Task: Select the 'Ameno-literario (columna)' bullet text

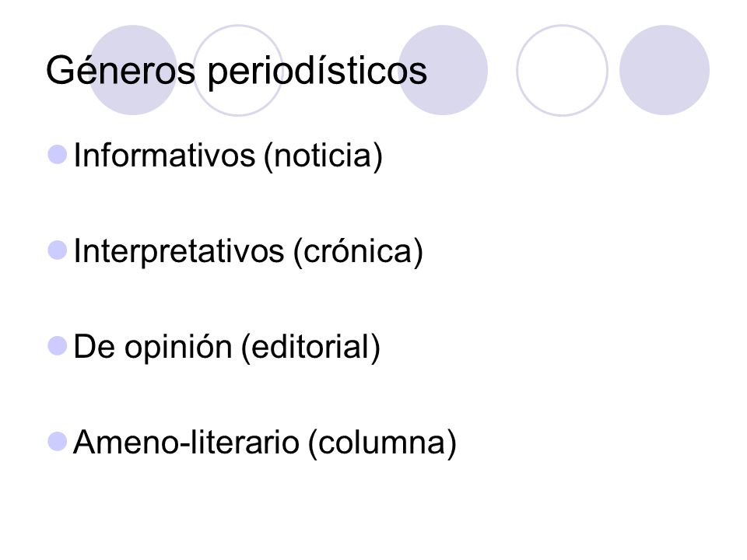Action: pyautogui.click(x=265, y=443)
